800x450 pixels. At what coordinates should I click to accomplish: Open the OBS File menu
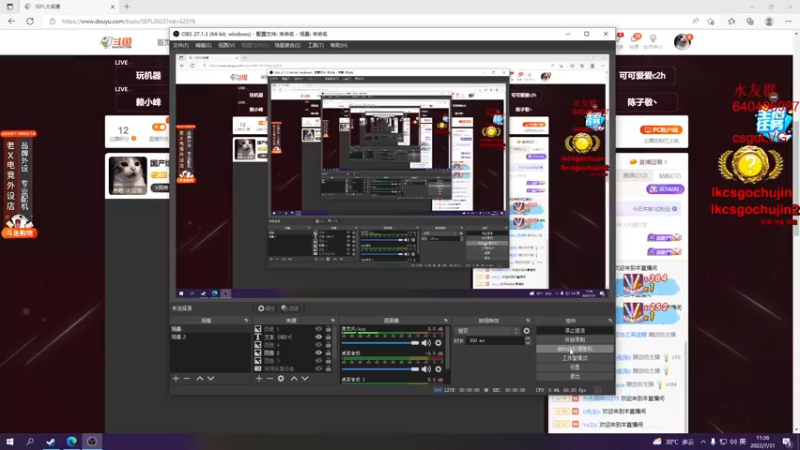tap(181, 45)
